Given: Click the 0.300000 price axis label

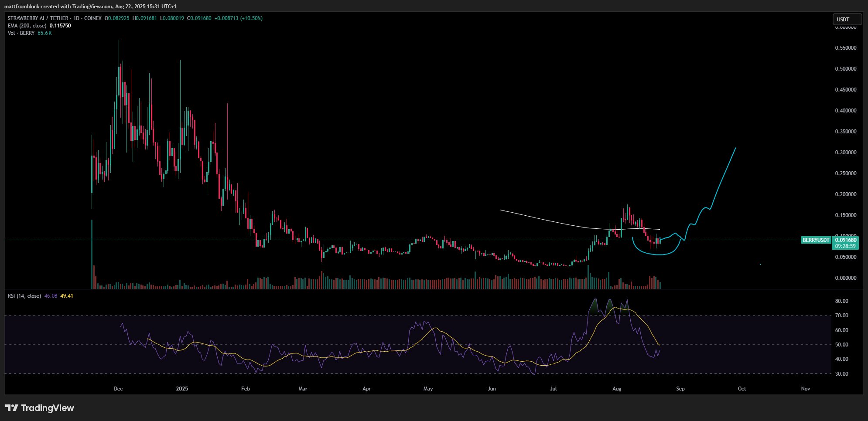Looking at the screenshot, I should (x=846, y=153).
